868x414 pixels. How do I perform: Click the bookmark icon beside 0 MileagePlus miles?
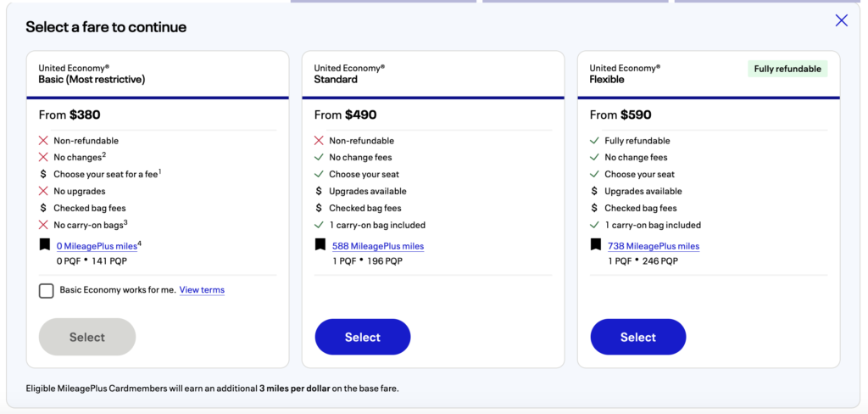point(44,244)
